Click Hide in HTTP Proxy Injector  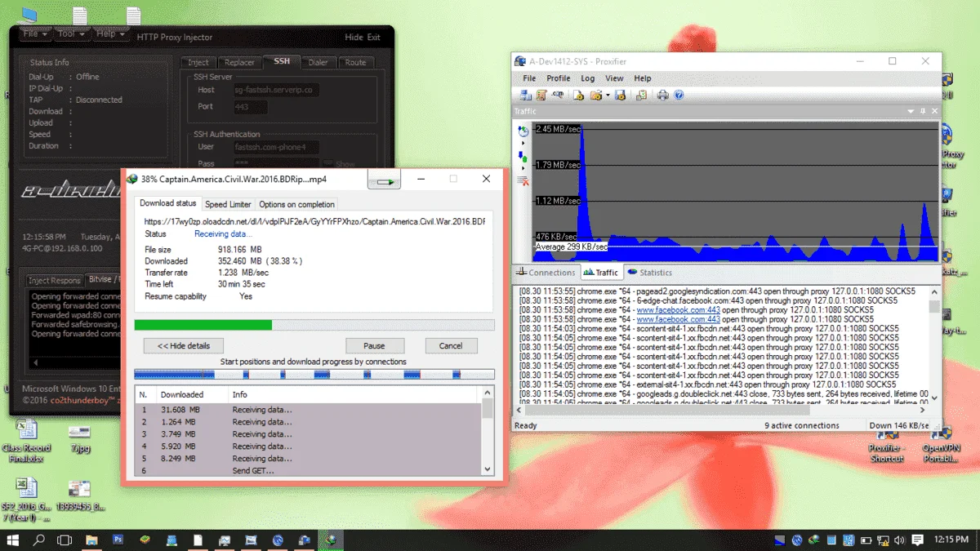(354, 38)
